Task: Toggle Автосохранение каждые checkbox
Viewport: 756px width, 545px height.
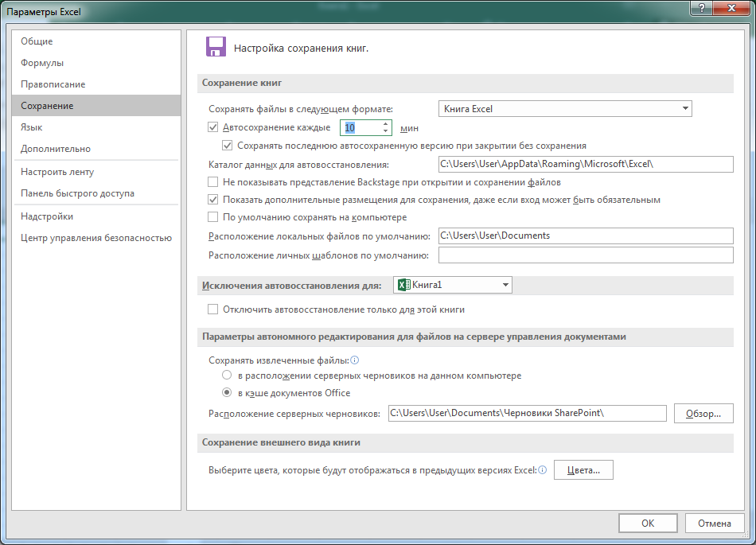Action: tap(212, 127)
